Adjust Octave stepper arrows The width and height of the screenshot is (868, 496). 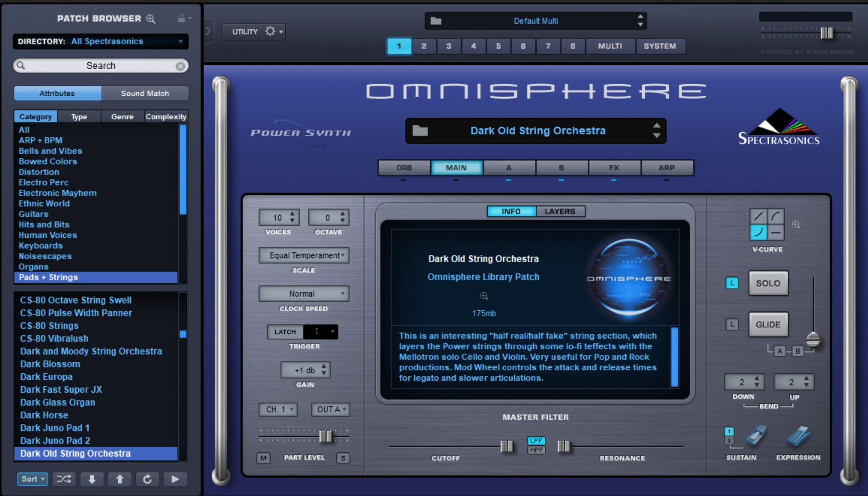click(343, 217)
